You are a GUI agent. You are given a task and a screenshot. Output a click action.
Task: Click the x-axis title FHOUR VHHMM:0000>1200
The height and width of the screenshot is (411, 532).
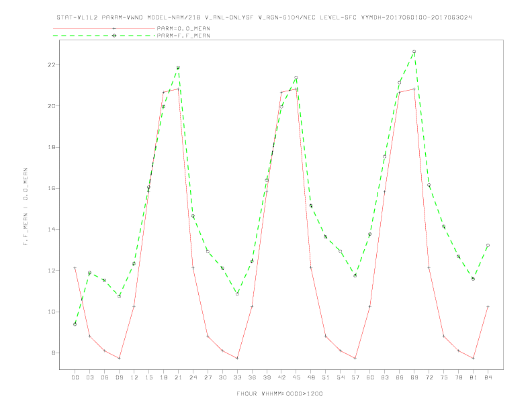point(279,394)
